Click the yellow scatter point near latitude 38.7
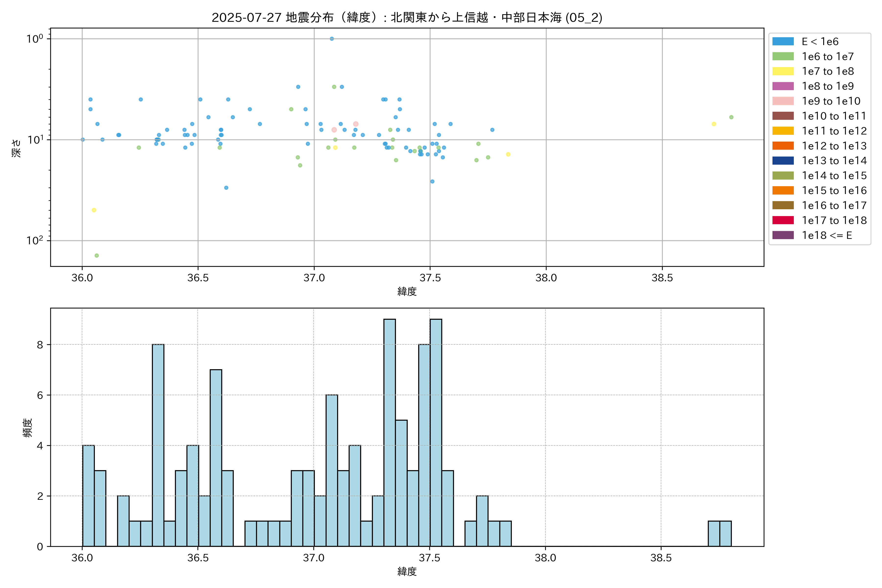Screen dimensions: 882x588 [714, 124]
